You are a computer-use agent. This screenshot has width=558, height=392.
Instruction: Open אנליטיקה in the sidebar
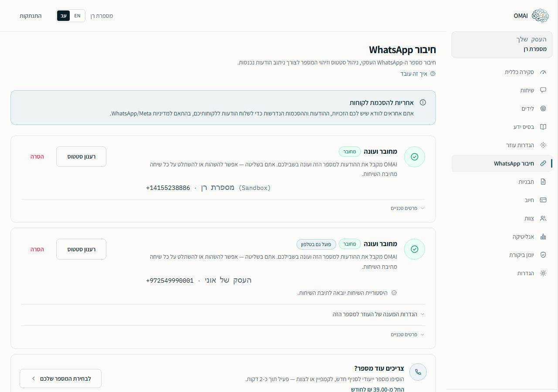502,237
